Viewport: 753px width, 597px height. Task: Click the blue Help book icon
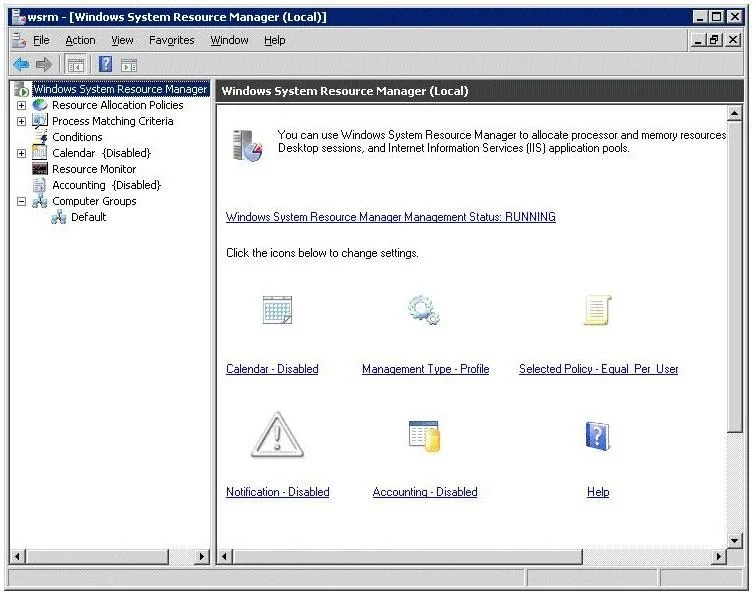[597, 436]
